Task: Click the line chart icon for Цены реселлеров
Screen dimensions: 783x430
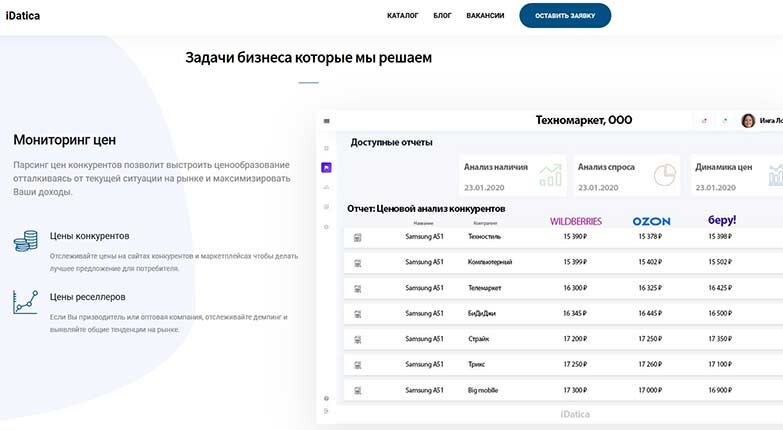Action: [x=25, y=302]
